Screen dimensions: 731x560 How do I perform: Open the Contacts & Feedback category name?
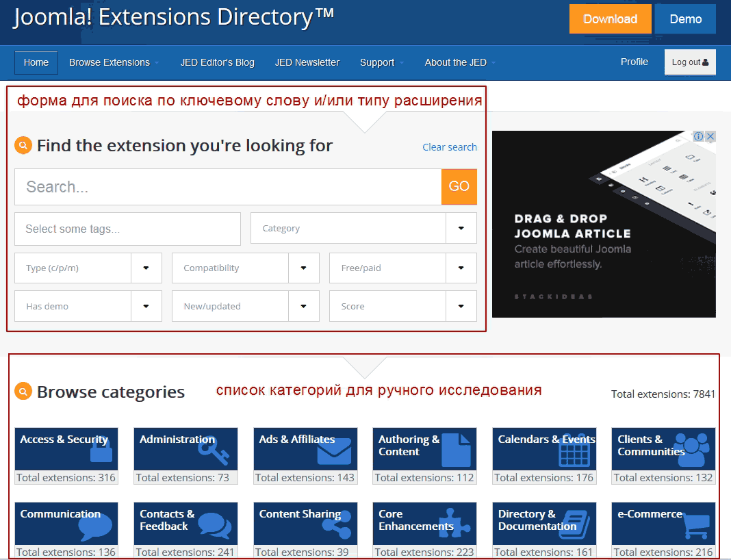[167, 520]
